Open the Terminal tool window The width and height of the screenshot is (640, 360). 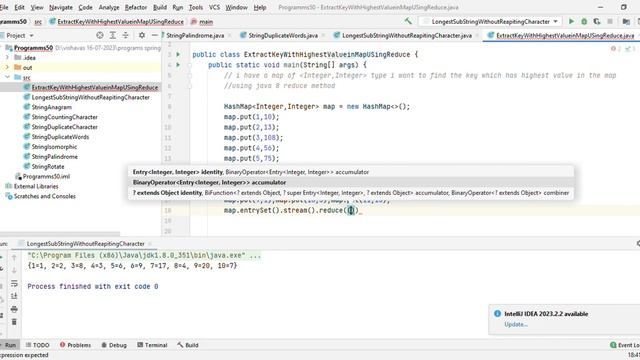[x=152, y=345]
